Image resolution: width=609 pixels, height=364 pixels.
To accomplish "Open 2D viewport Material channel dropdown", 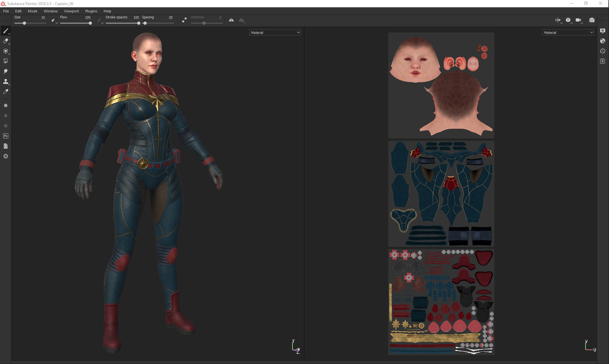I will 568,32.
